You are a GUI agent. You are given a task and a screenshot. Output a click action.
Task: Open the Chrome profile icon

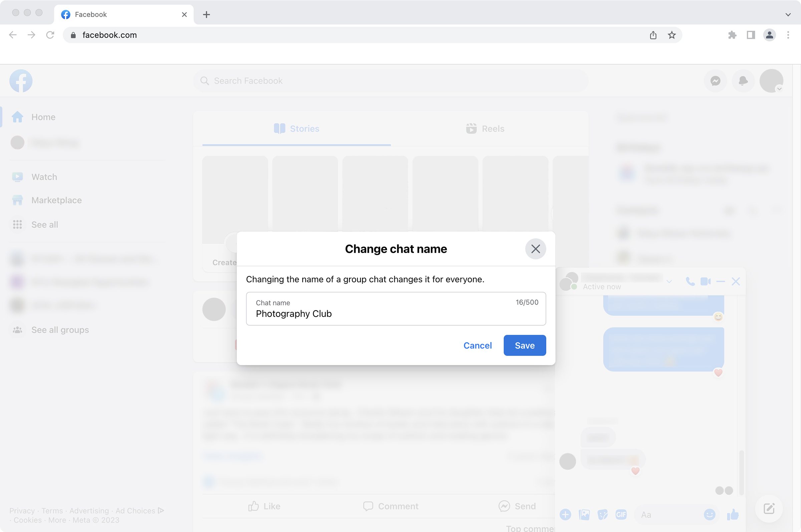point(769,35)
